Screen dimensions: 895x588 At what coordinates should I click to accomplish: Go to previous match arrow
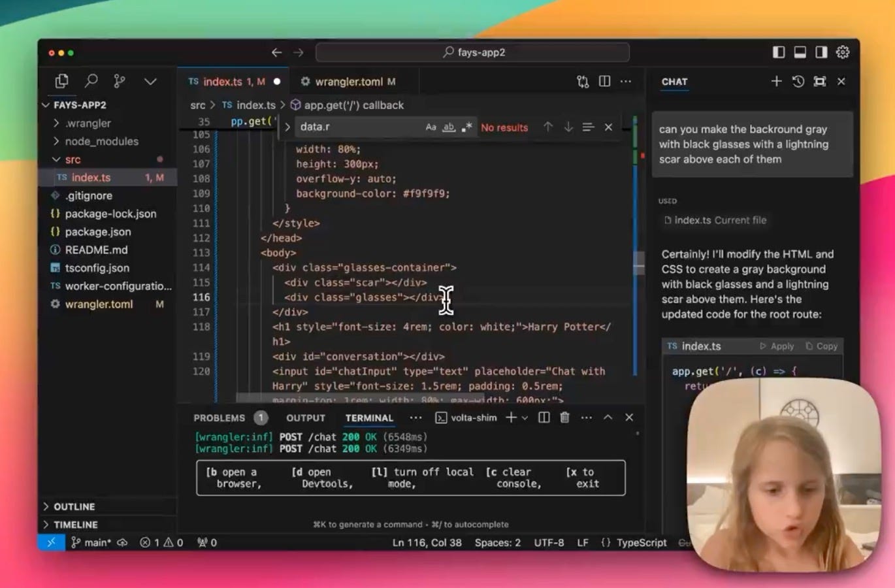coord(548,127)
